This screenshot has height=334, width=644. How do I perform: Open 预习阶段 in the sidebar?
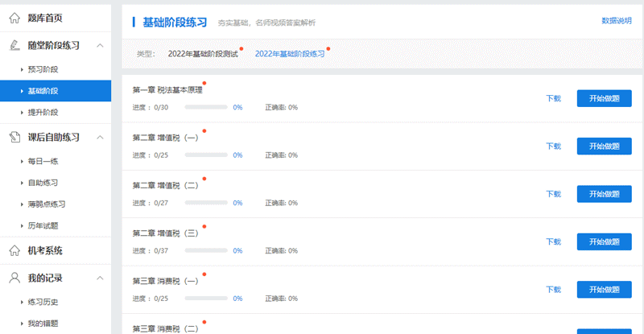click(43, 69)
